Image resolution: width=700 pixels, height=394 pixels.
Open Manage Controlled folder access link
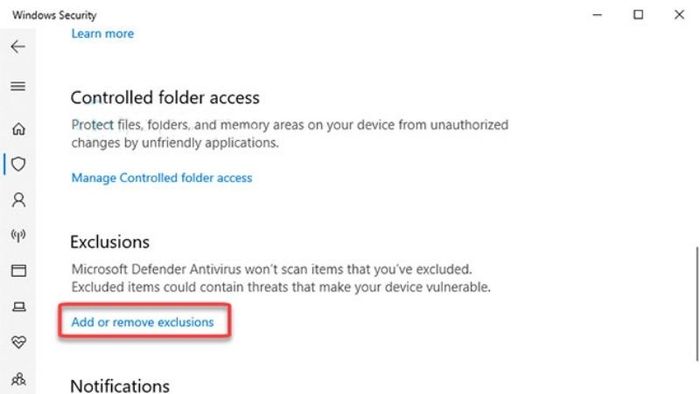point(162,178)
